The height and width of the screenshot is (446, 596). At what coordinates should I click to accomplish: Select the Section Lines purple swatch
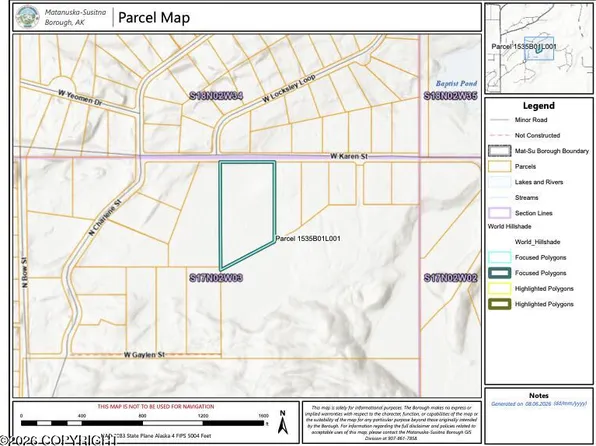pos(499,213)
